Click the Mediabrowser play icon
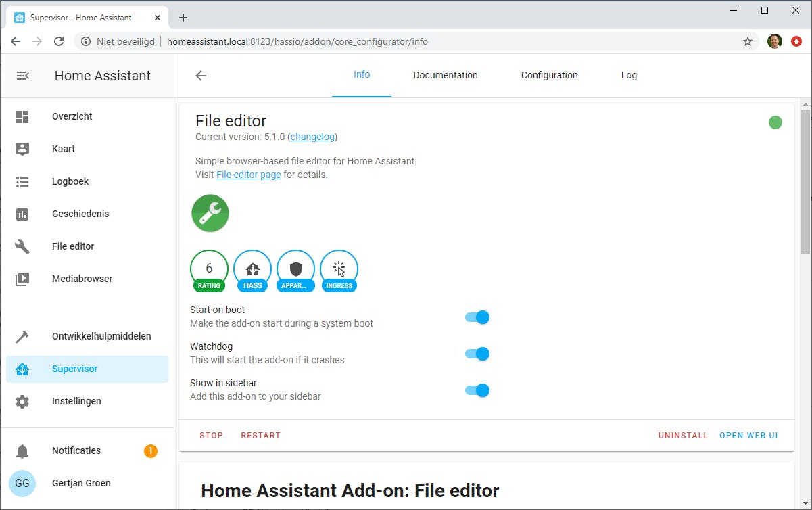The width and height of the screenshot is (812, 510). [22, 279]
